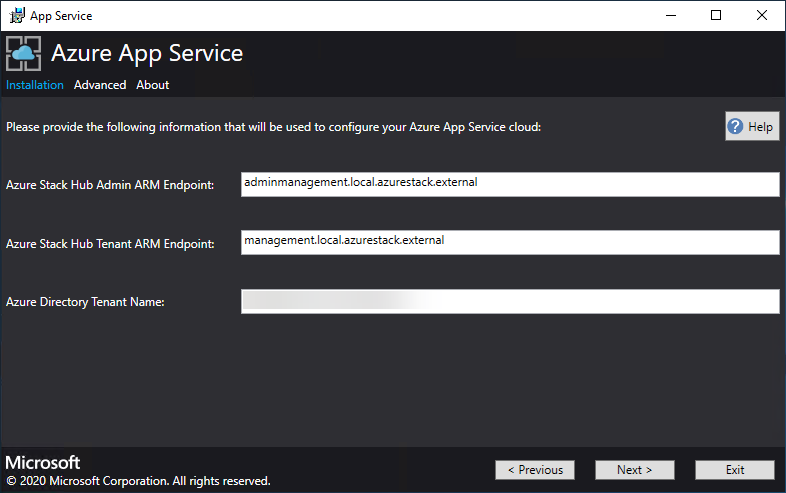Quit the installer using Exit
Screen dimensions: 786x493
735,470
